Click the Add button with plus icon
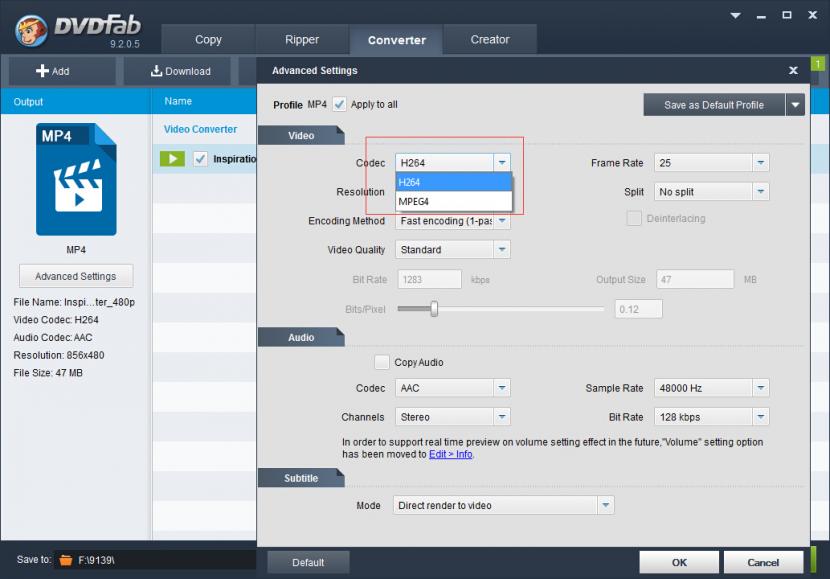Image resolution: width=830 pixels, height=579 pixels. coord(53,71)
